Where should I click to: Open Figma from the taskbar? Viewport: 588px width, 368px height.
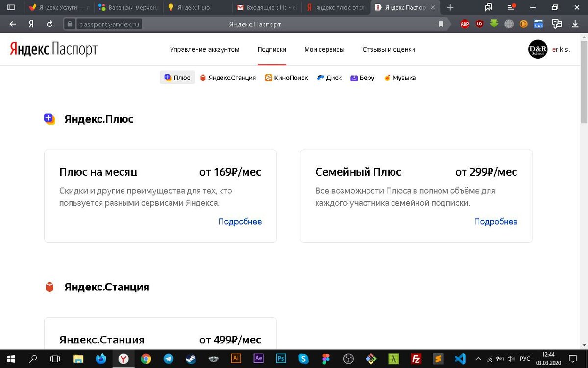[326, 358]
